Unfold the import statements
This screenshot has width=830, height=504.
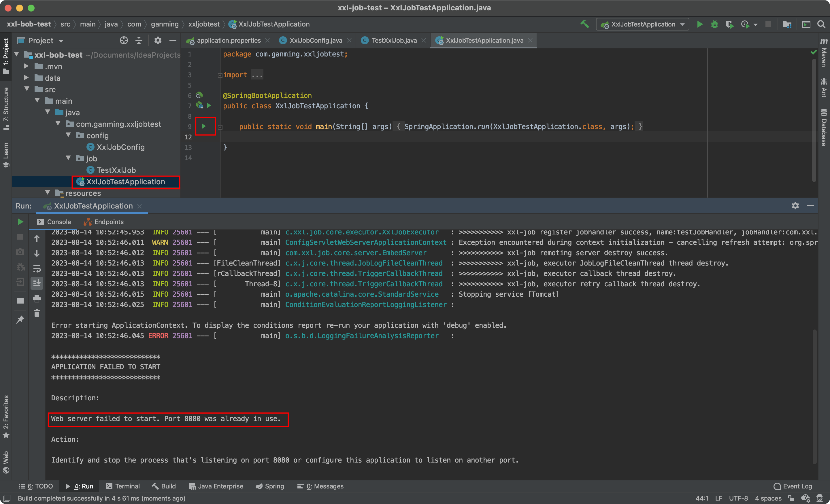[220, 75]
